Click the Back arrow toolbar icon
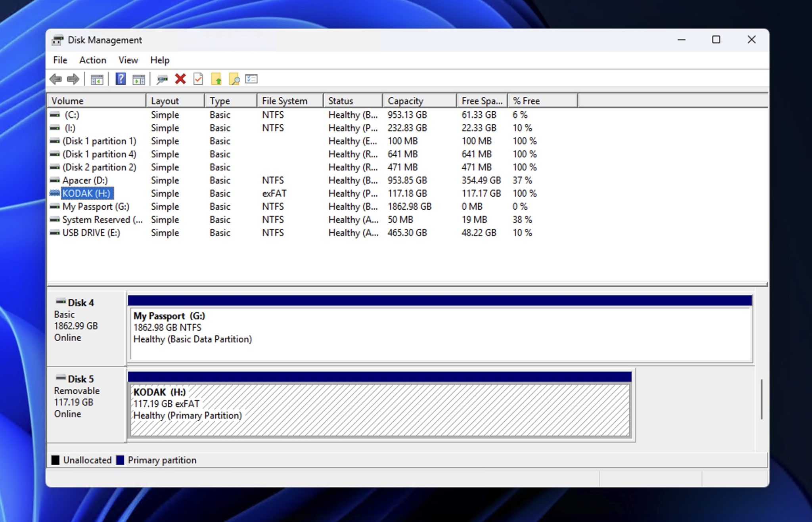812x522 pixels. click(x=56, y=79)
